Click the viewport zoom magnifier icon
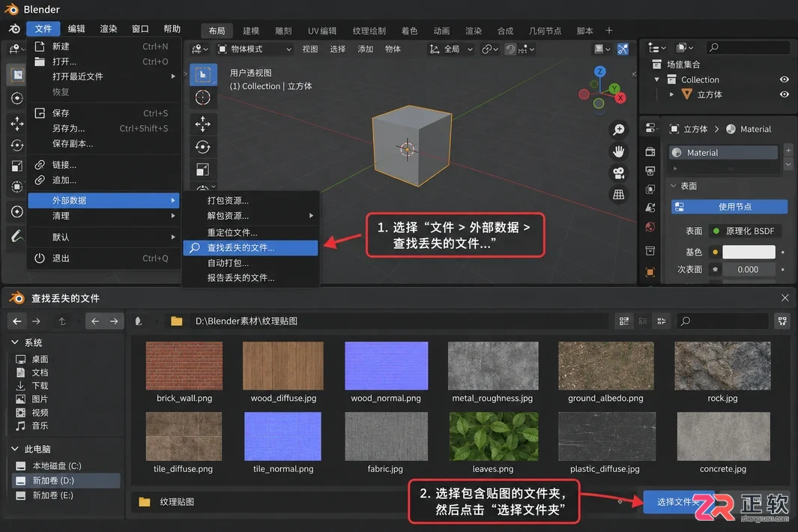This screenshot has width=798, height=532. pos(618,130)
